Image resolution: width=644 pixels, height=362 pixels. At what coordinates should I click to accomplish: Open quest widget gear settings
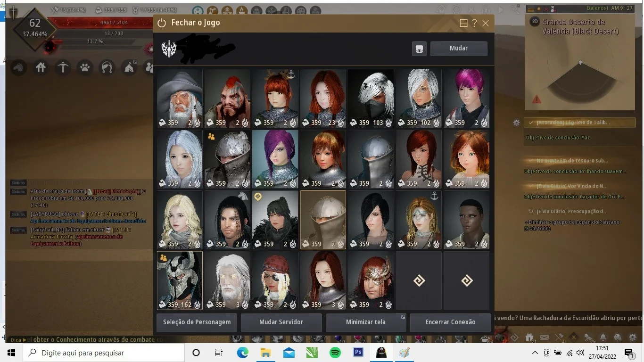click(x=517, y=123)
